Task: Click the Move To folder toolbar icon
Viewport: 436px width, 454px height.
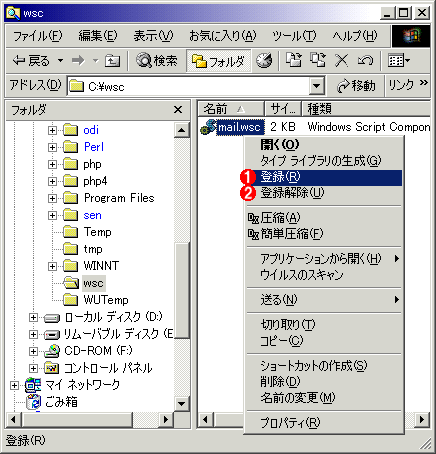Action: pos(294,60)
